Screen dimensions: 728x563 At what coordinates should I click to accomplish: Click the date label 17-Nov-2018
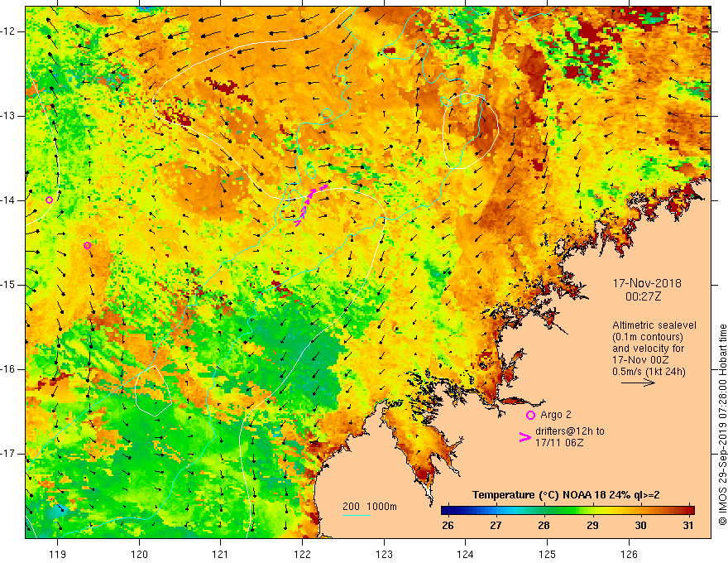point(647,283)
